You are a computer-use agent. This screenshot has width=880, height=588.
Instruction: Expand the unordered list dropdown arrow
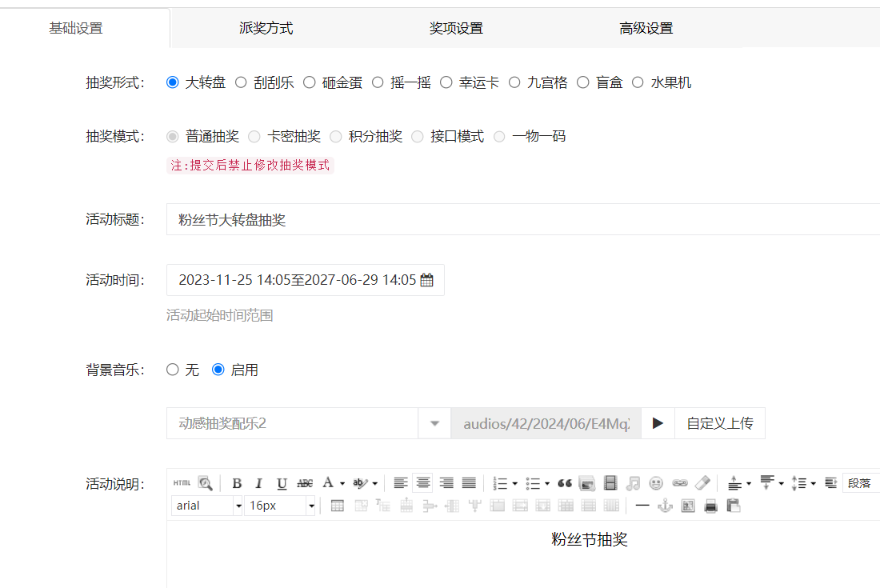coord(547,484)
